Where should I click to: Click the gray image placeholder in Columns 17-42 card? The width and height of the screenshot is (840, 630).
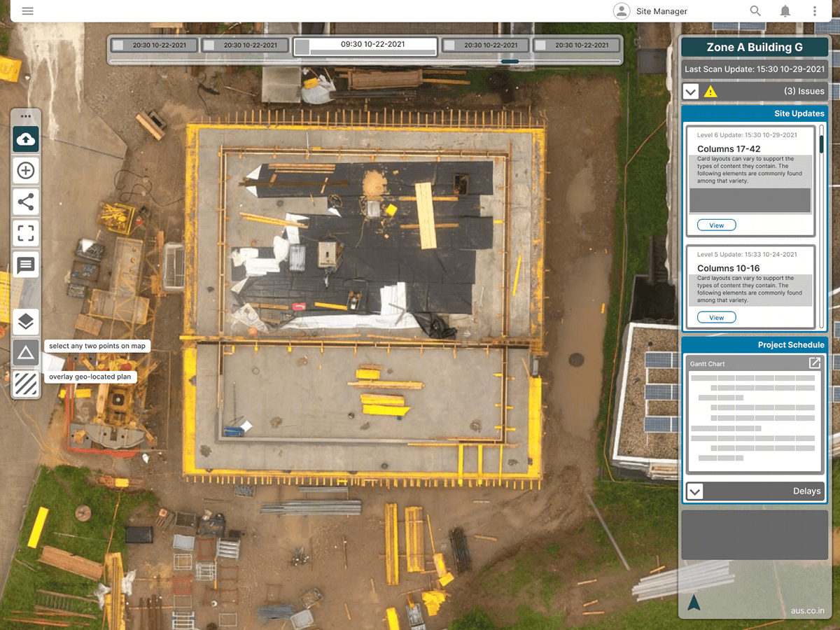(750, 200)
